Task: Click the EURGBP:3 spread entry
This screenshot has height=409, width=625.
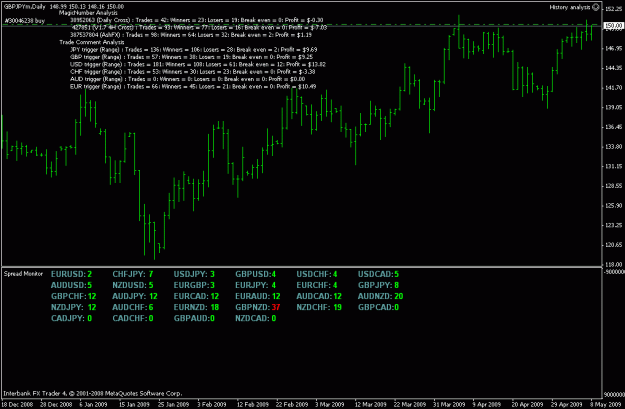Action: (x=194, y=285)
